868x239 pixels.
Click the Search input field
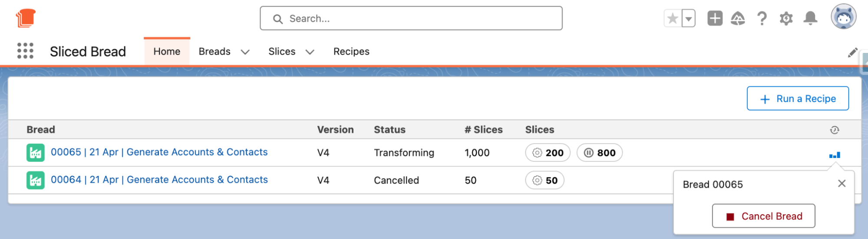click(411, 19)
